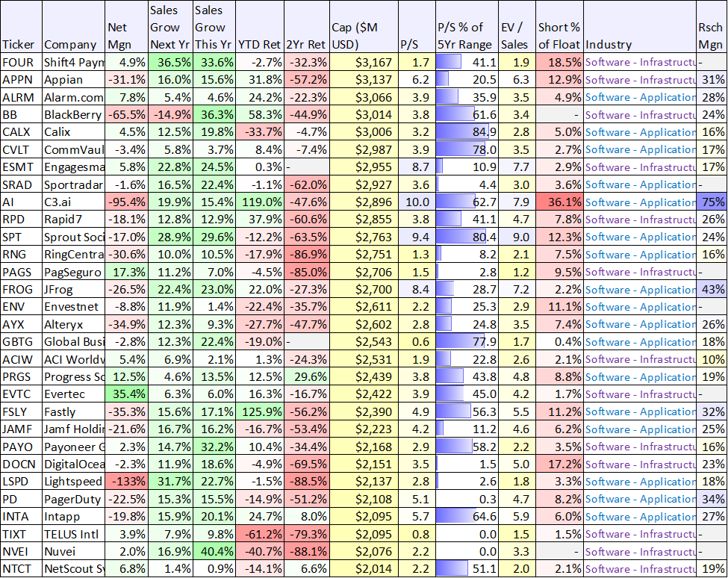Select the C3.ai company cell
Image resolution: width=728 pixels, height=578 pixels.
pos(73,202)
